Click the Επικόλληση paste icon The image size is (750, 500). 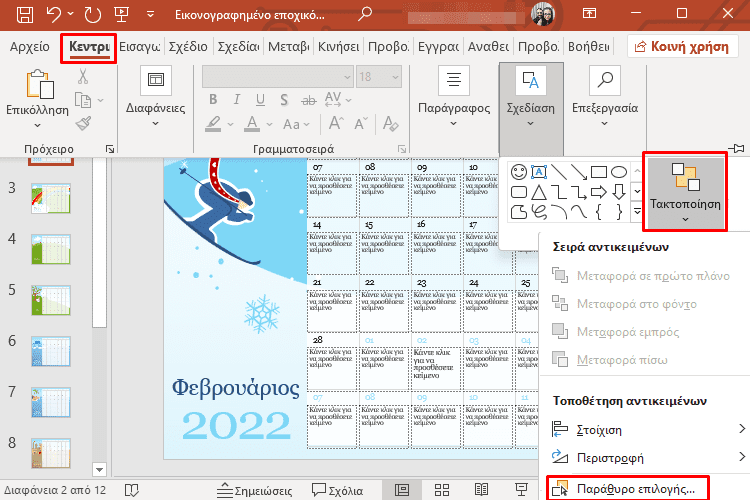pos(39,85)
